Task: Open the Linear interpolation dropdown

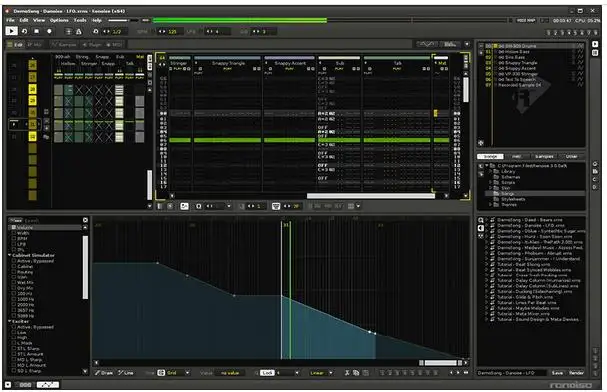Action: tap(321, 373)
